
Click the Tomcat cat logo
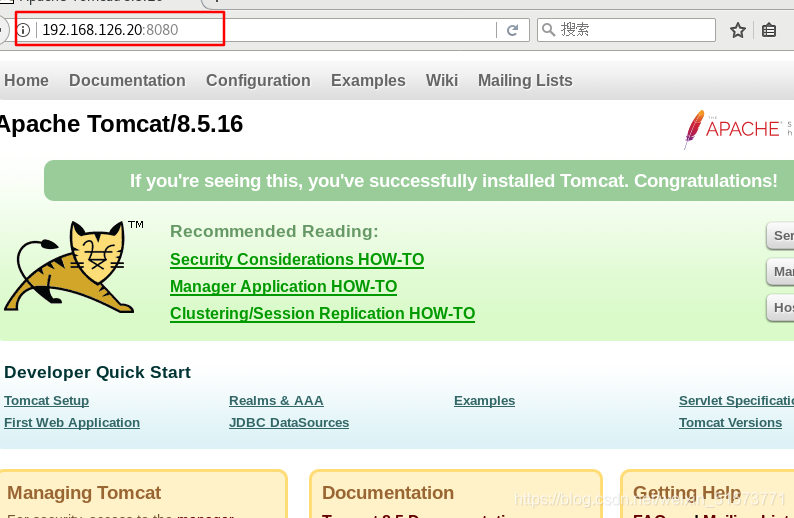pyautogui.click(x=71, y=266)
